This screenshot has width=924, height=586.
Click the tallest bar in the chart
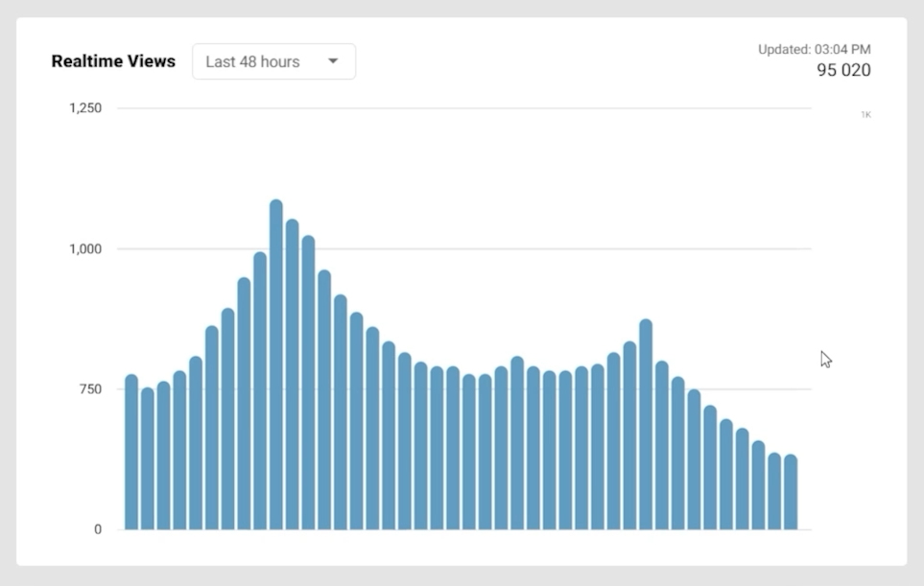tap(276, 364)
